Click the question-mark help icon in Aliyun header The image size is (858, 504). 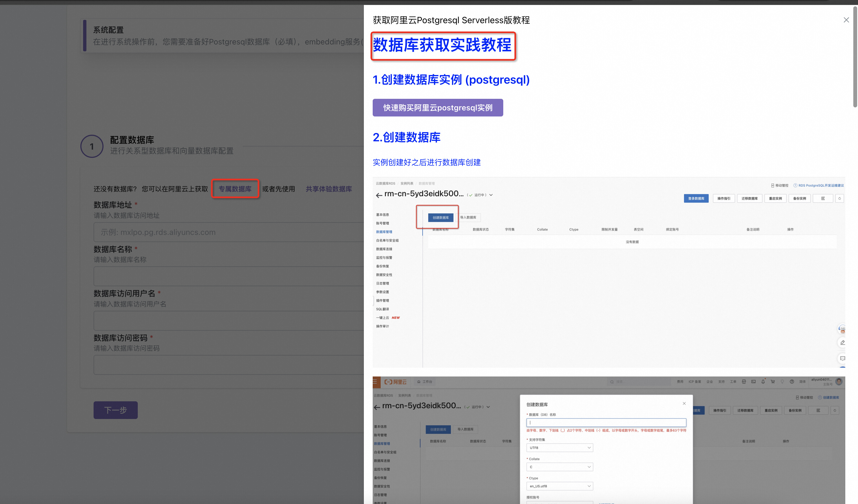792,381
